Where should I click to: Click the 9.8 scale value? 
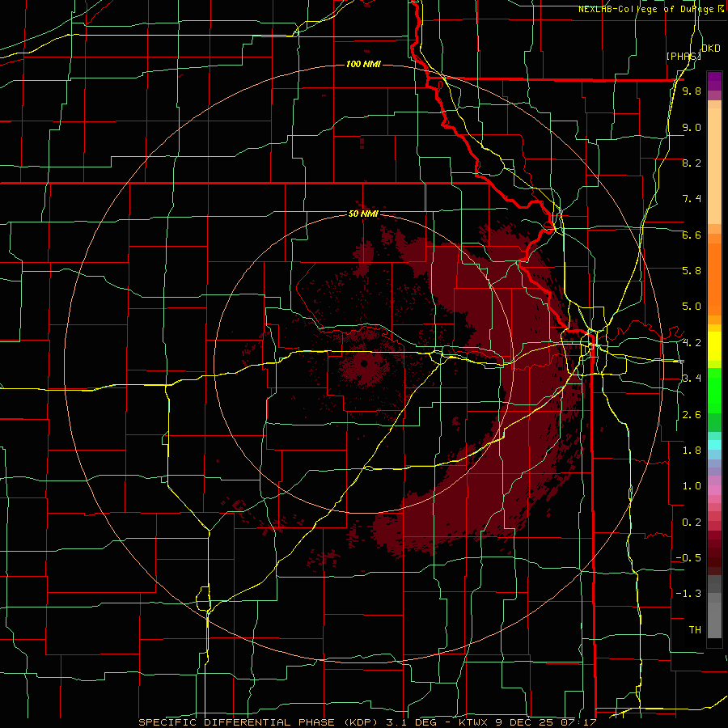click(692, 91)
